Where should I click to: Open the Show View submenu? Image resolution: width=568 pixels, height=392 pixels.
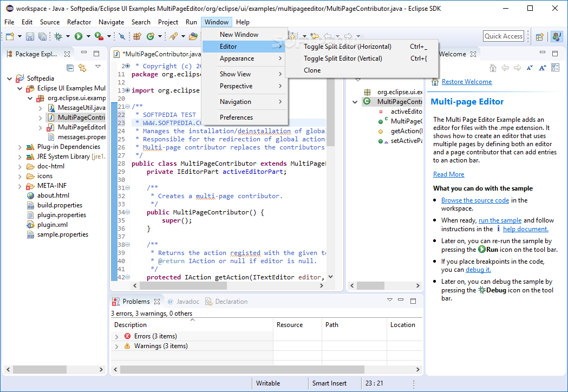coord(245,74)
